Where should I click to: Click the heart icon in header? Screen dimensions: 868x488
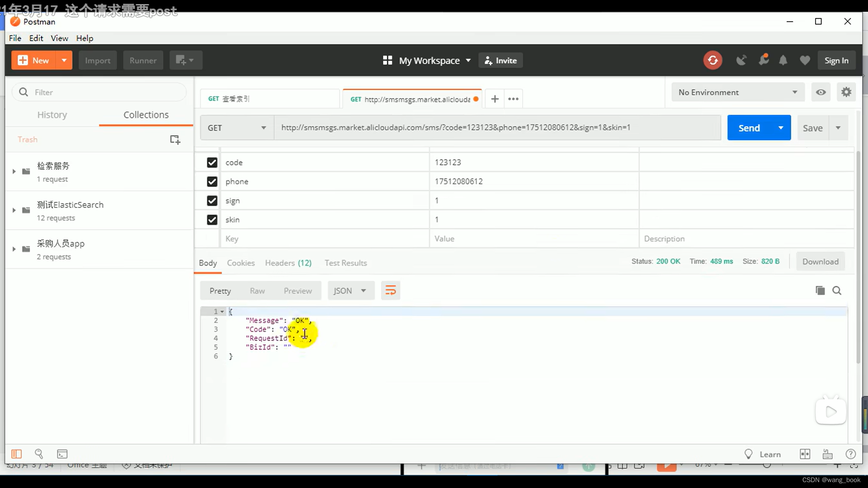(805, 60)
